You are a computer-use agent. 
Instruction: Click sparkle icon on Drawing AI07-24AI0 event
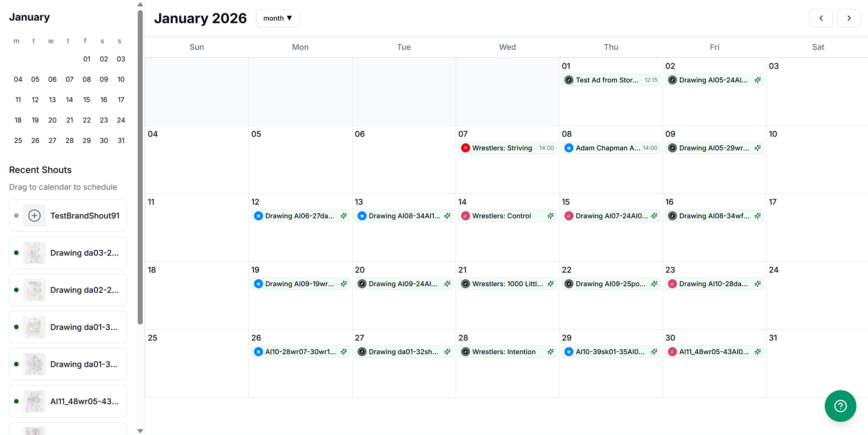654,216
